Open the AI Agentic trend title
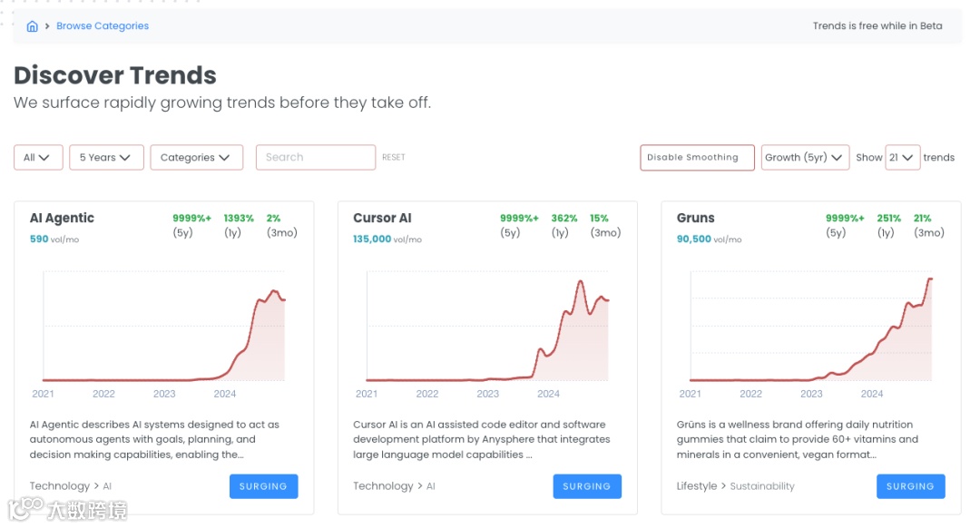 [x=62, y=219]
